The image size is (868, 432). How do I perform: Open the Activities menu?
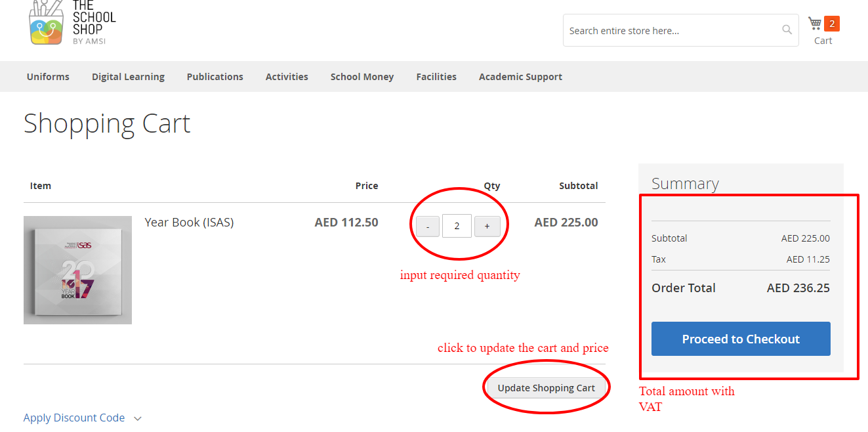click(287, 76)
